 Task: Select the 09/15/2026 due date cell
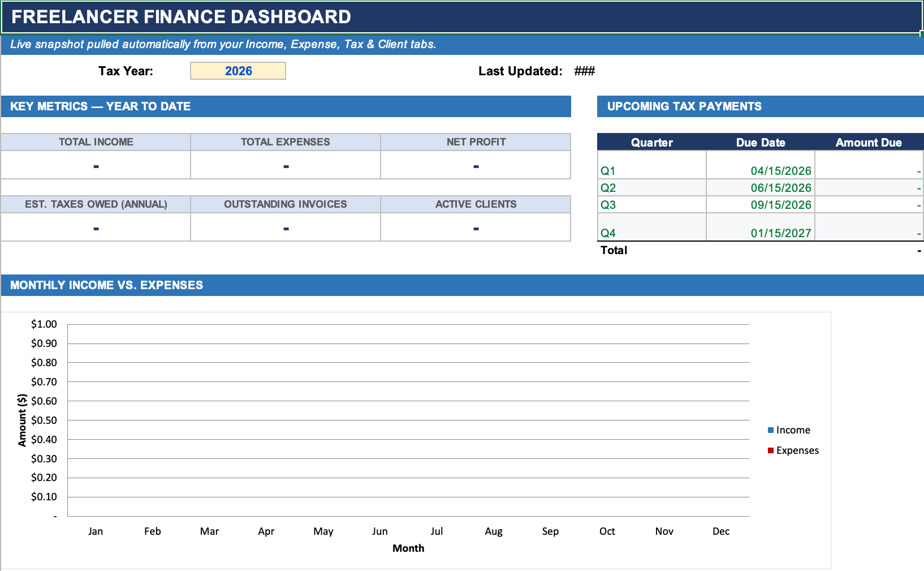coord(761,205)
